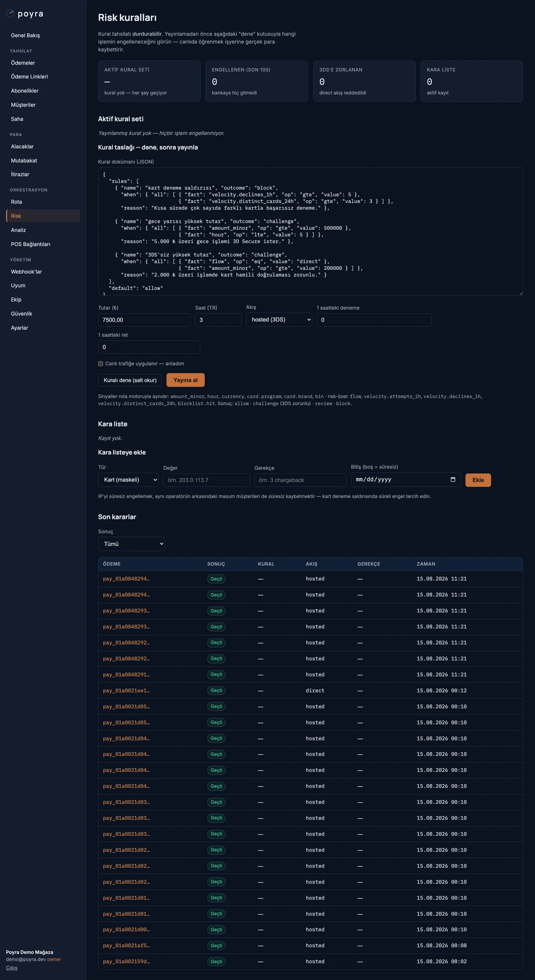Image resolution: width=535 pixels, height=980 pixels.
Task: Expand the Tür dropdown showing Kart (maskeli)
Action: pos(128,480)
